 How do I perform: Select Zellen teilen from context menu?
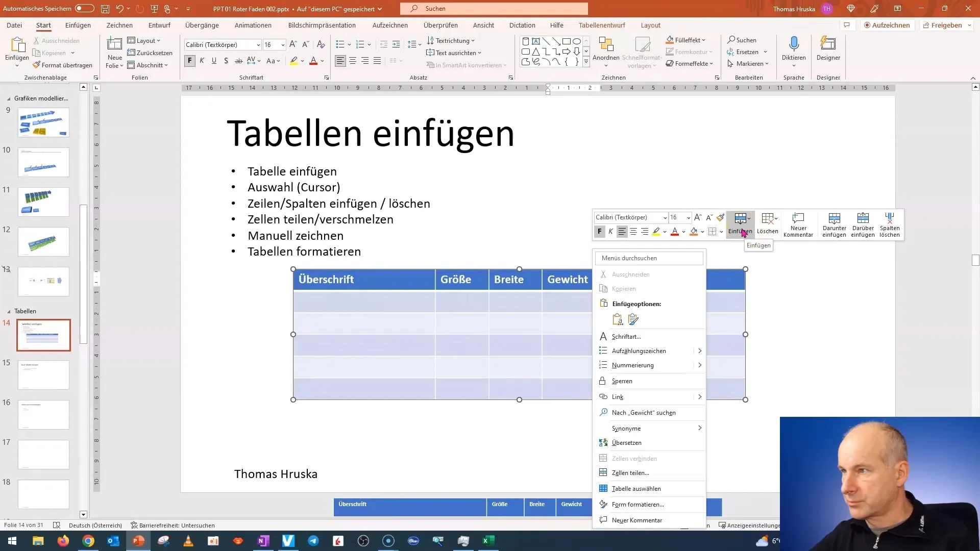[x=630, y=472]
